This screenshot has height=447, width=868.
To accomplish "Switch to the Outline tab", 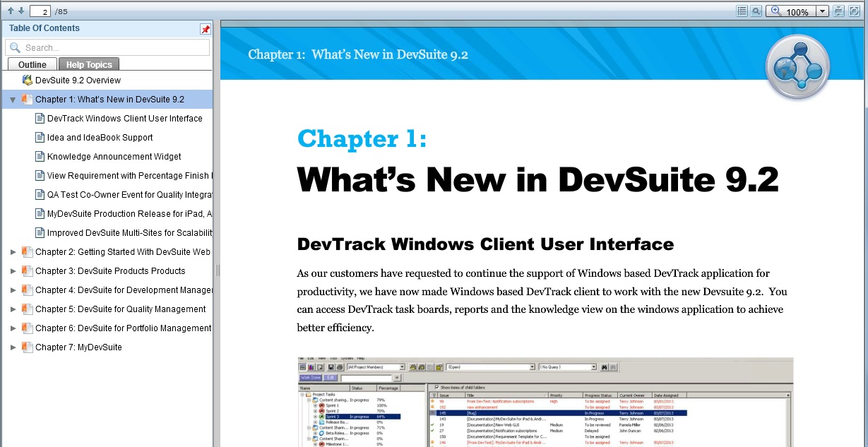I will tap(32, 64).
